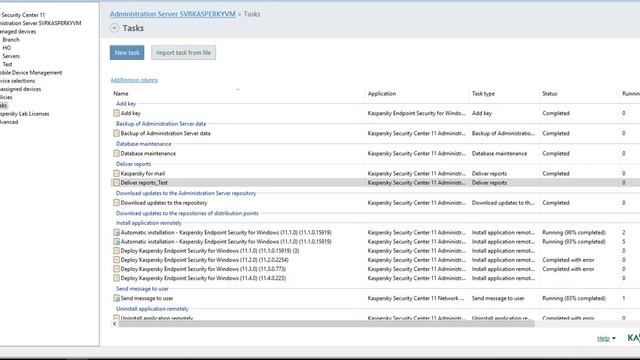Collapse the Deliver reports group header
640x360 pixels.
(x=133, y=164)
